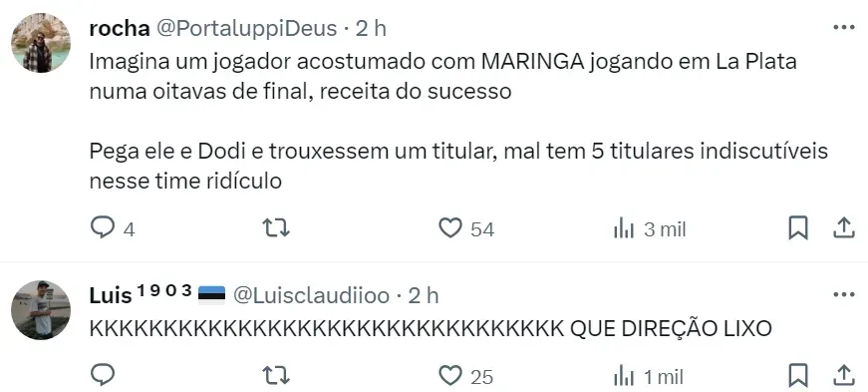Retweet Luis's tweet
868x392 pixels.
275,375
